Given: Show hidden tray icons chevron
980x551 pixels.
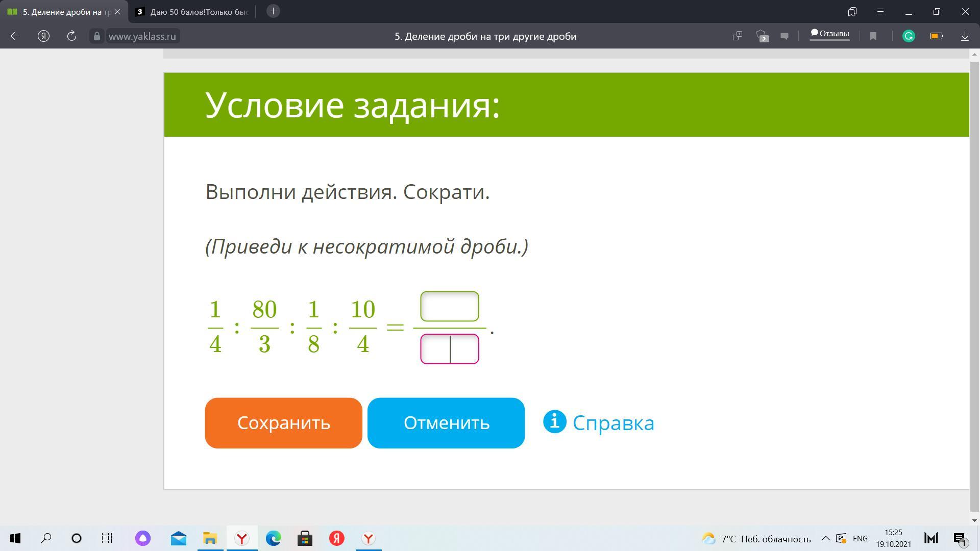Looking at the screenshot, I should coord(825,538).
